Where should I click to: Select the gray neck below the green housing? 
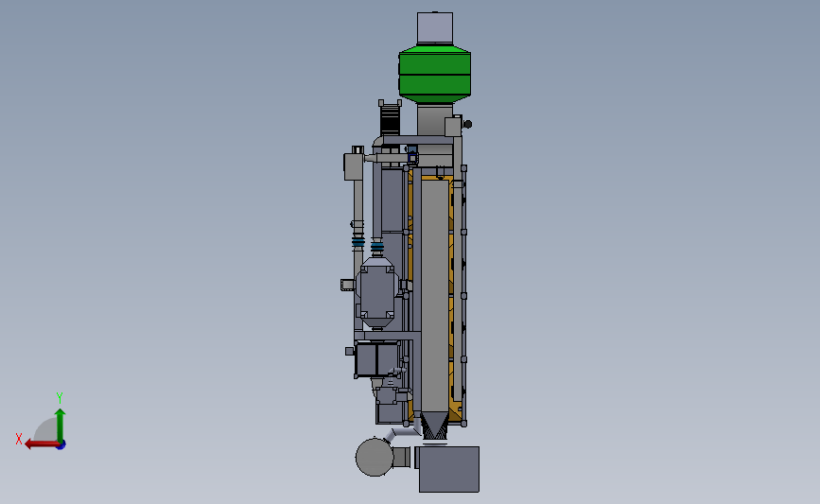434,120
